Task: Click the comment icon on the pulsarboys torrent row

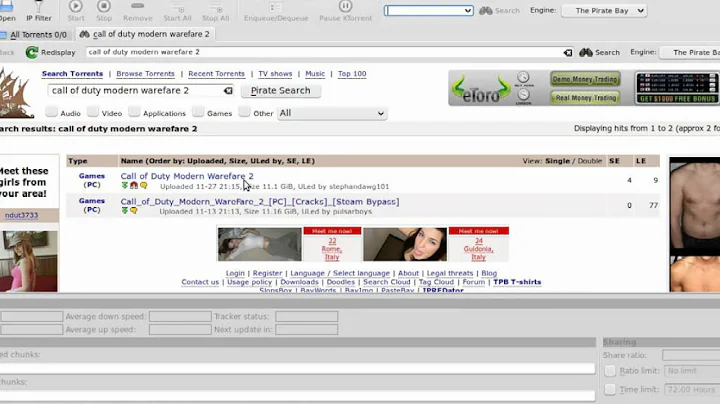Action: (134, 211)
